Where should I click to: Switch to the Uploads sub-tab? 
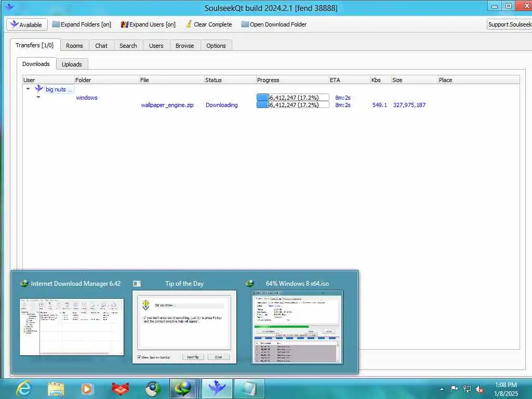tap(72, 64)
